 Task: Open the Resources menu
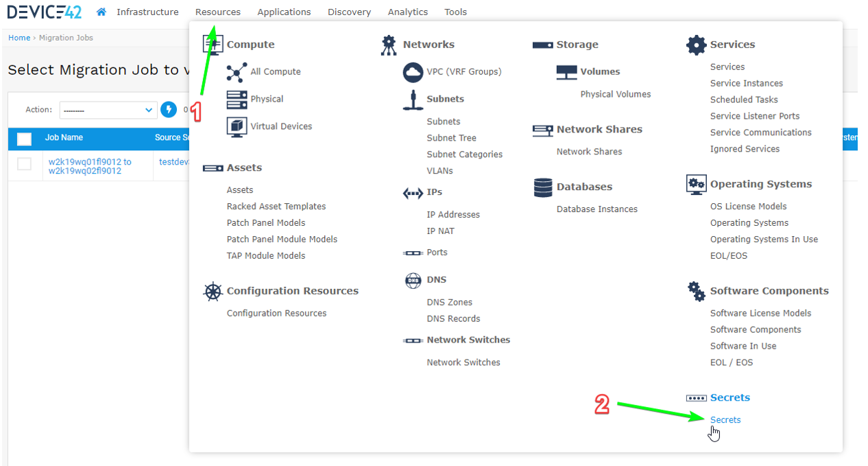(217, 12)
